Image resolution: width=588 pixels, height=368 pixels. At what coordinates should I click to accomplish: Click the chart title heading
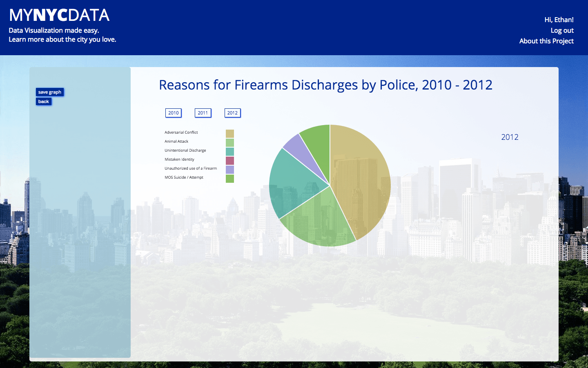(x=325, y=85)
